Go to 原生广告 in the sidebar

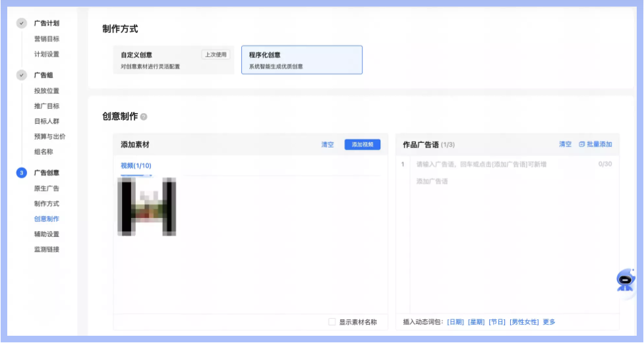46,188
